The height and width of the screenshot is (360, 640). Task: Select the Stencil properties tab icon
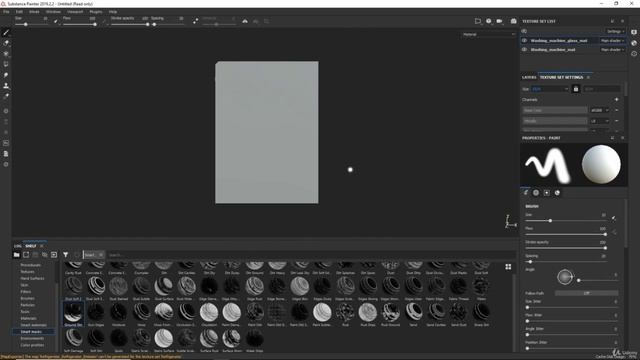point(547,193)
